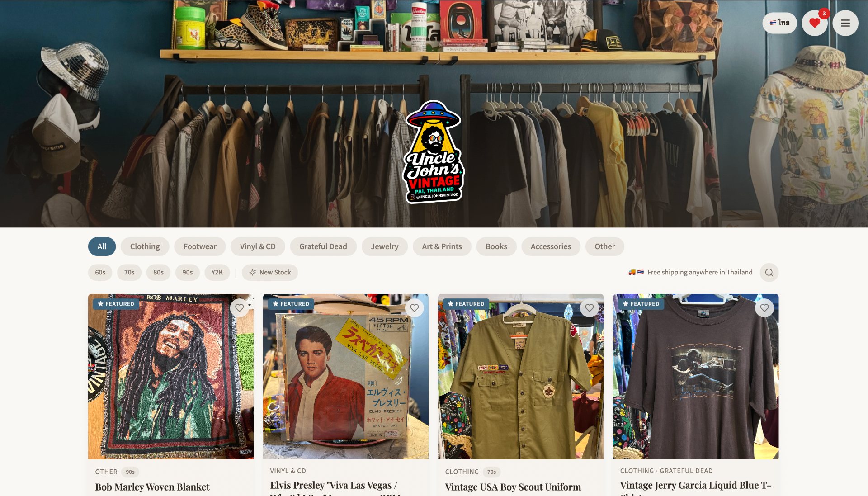Image resolution: width=868 pixels, height=496 pixels.
Task: Open the hamburger menu
Action: [845, 23]
